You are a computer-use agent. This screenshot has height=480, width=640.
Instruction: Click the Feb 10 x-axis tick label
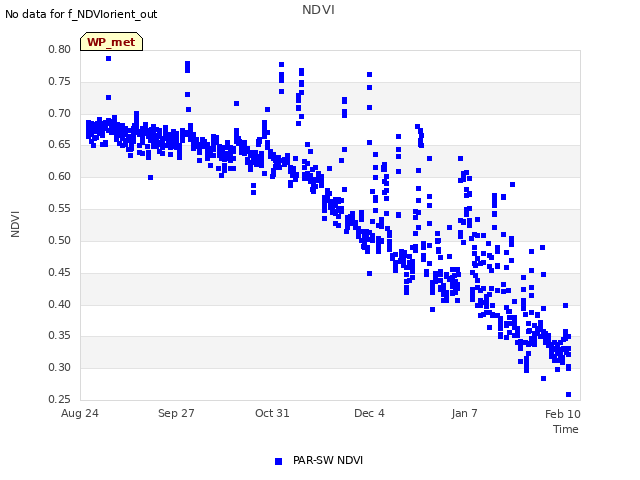coord(562,414)
